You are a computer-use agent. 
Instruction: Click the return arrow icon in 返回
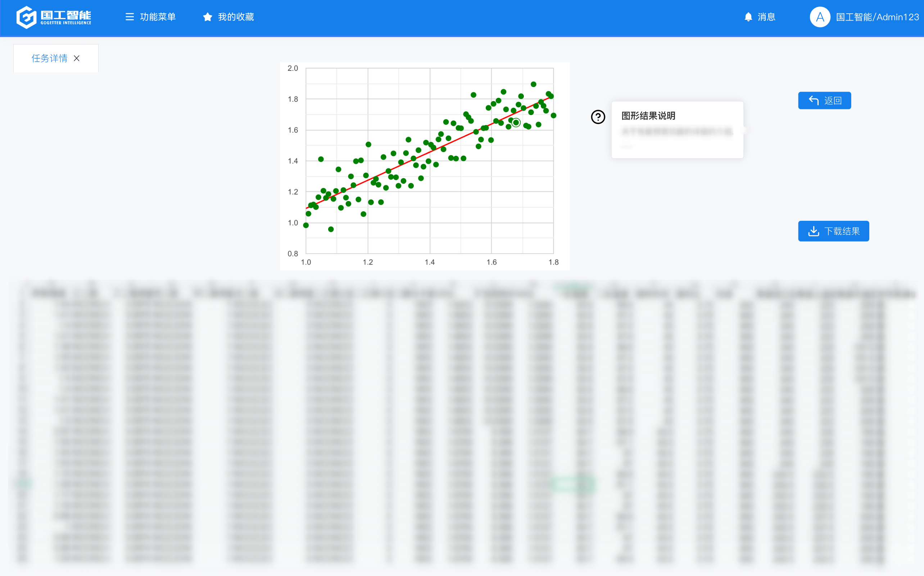coord(814,101)
